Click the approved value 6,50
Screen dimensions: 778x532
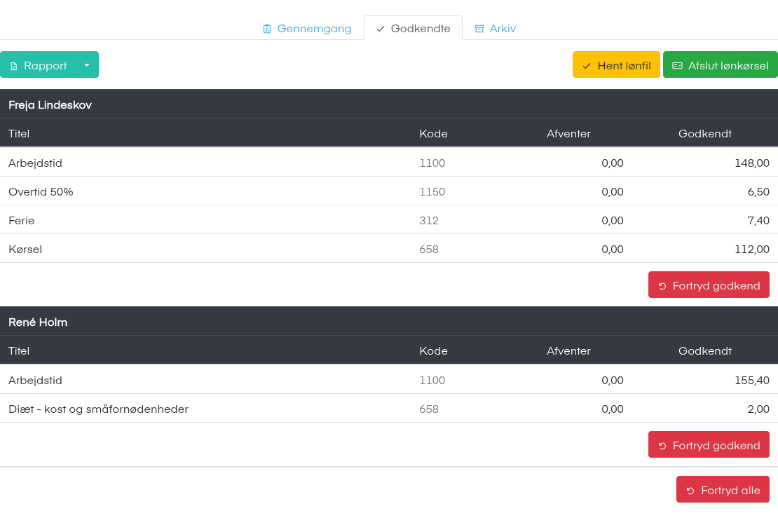[x=758, y=191]
